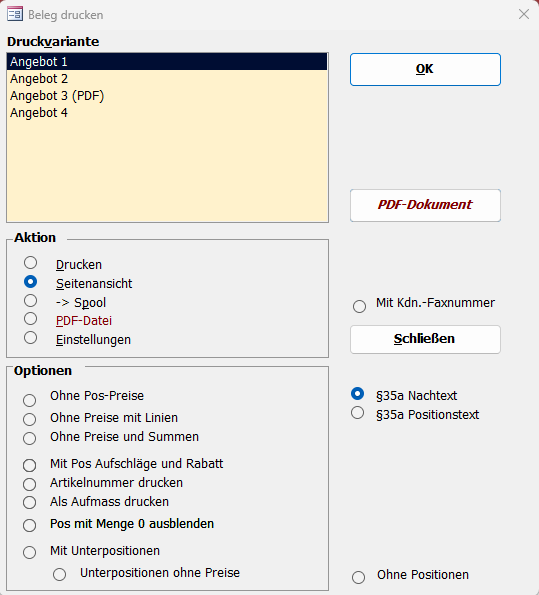Enable Als Aufmass drucken
The image size is (539, 595).
pos(29,503)
